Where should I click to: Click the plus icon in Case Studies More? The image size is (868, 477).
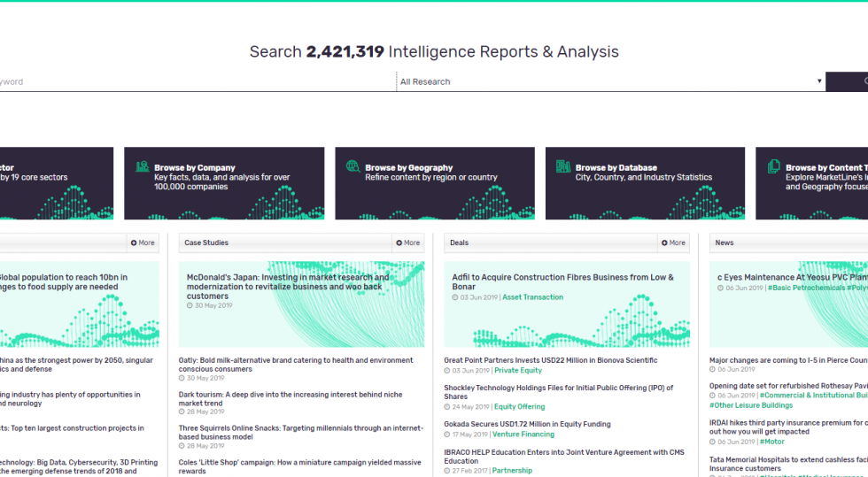tap(399, 243)
